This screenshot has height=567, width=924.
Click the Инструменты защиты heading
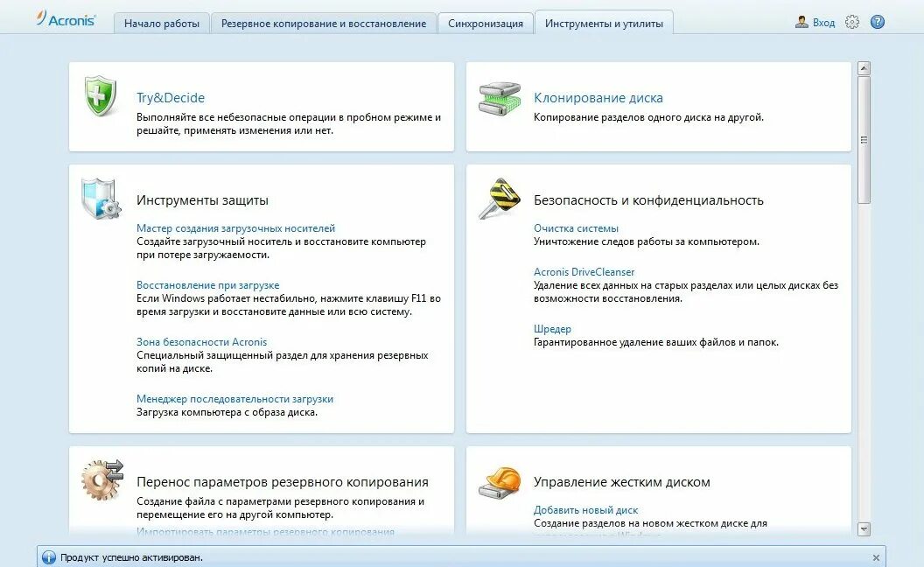pyautogui.click(x=202, y=200)
